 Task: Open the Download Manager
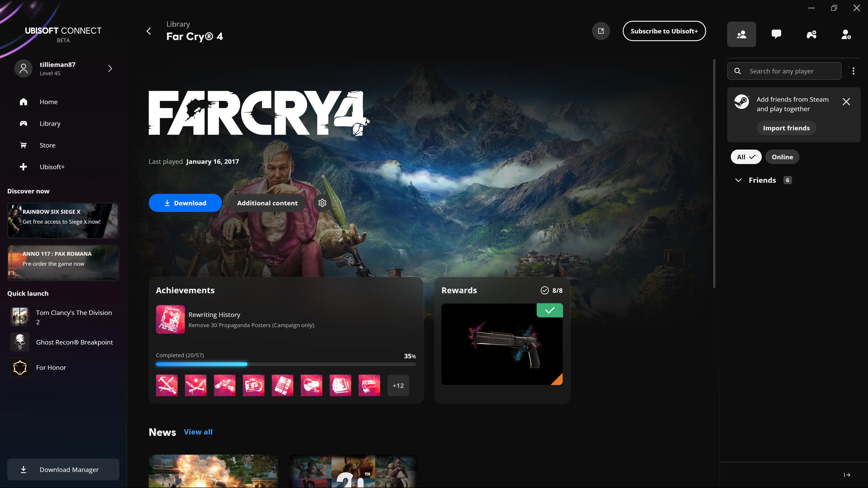click(63, 469)
